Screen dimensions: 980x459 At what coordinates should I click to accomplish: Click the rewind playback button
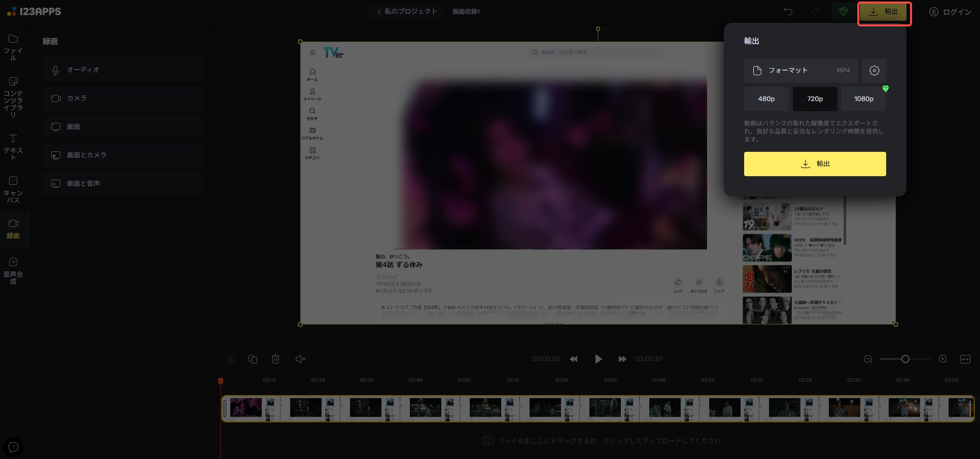point(574,359)
